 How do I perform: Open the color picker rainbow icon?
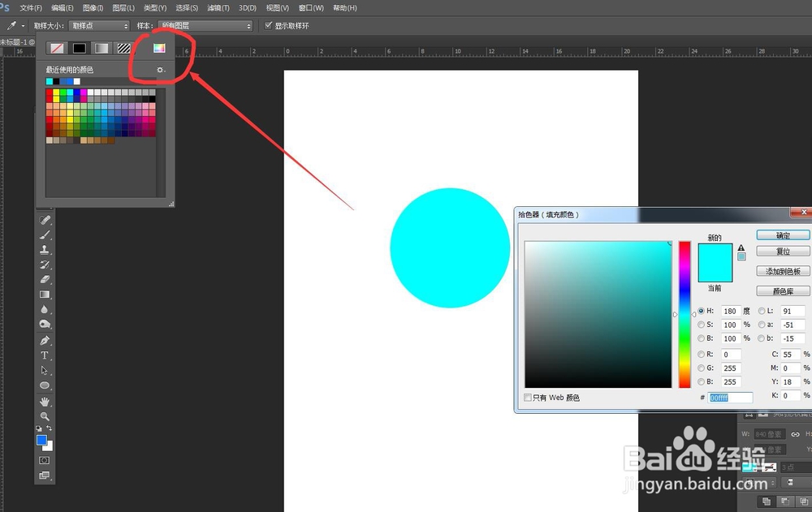pyautogui.click(x=159, y=48)
